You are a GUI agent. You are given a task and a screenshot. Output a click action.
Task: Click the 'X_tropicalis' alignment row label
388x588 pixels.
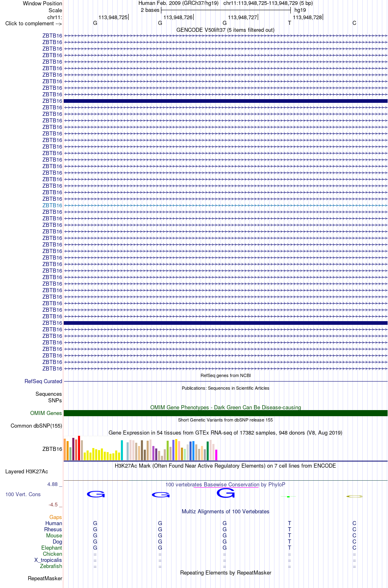click(48, 560)
